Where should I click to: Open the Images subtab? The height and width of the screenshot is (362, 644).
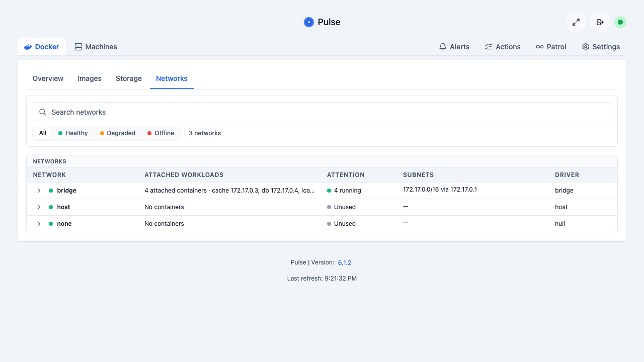point(90,78)
